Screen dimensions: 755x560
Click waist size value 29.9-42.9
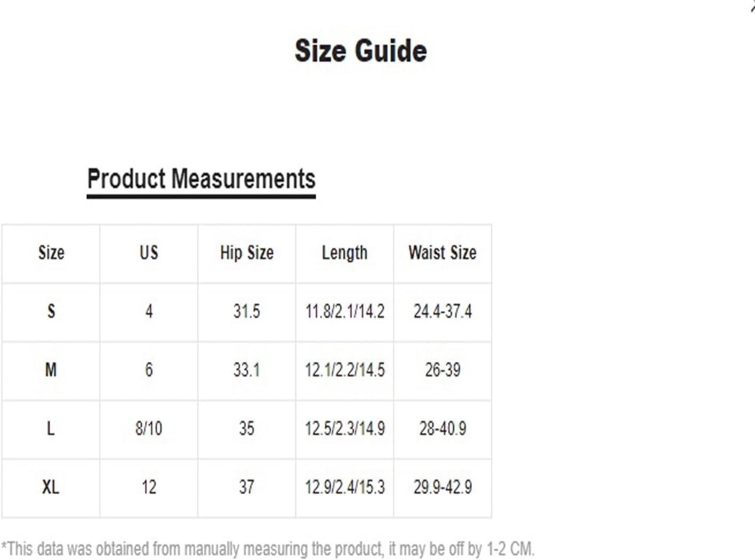coord(443,487)
